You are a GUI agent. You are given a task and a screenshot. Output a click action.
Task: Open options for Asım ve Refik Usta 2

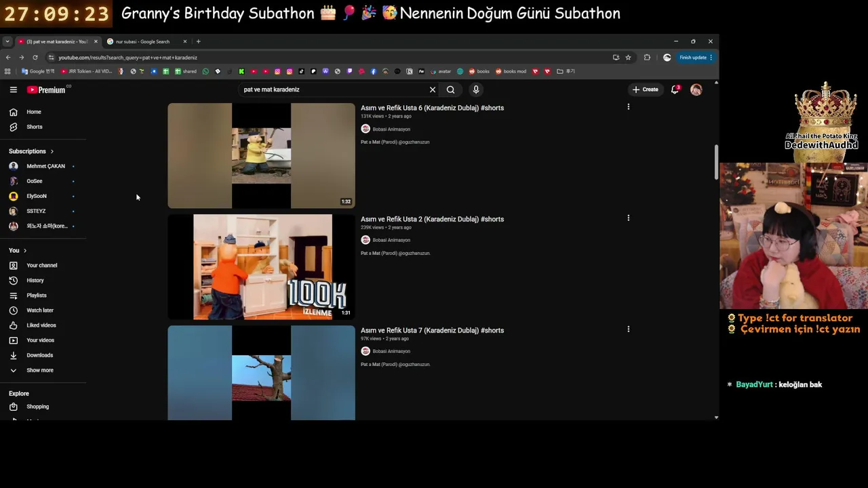(628, 218)
